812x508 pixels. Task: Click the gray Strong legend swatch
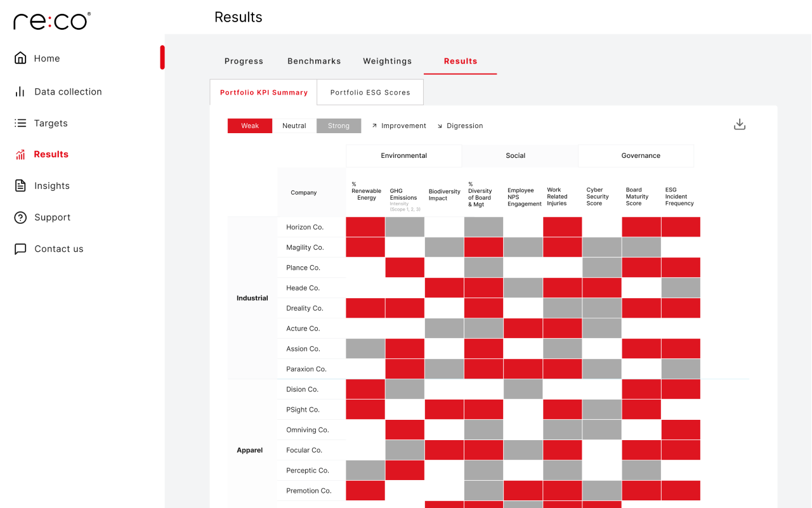339,126
